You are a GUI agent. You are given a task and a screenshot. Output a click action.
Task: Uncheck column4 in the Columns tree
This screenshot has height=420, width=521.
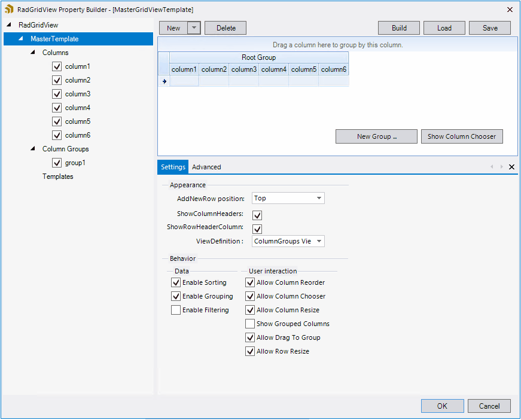coord(56,108)
